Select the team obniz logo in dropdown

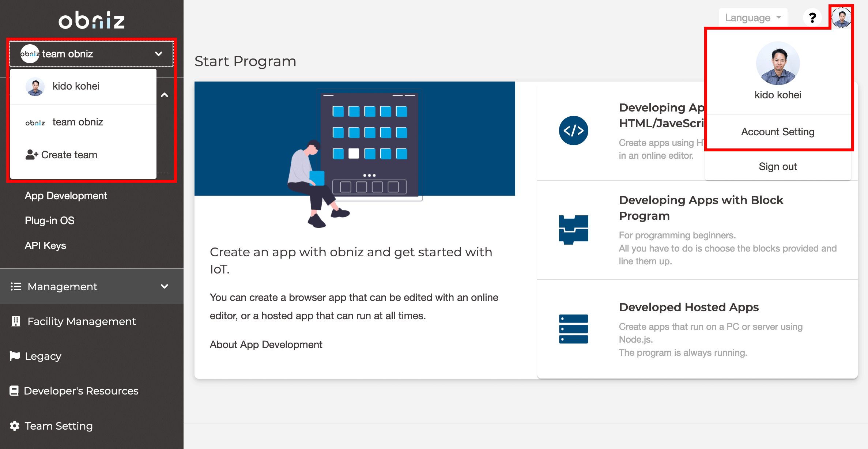click(35, 122)
